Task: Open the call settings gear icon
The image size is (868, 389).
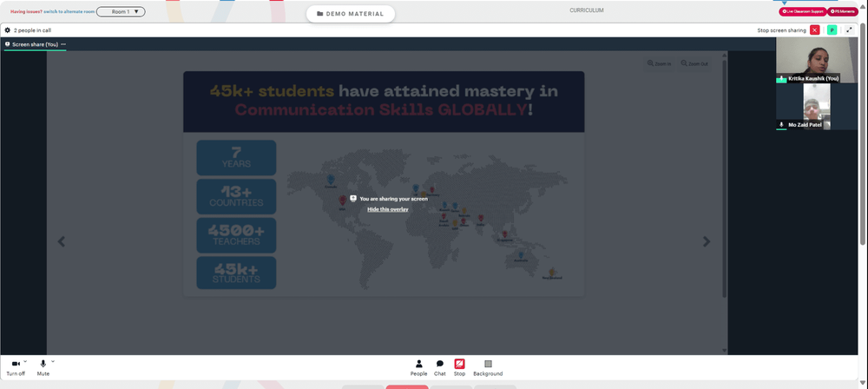Action: pos(7,30)
